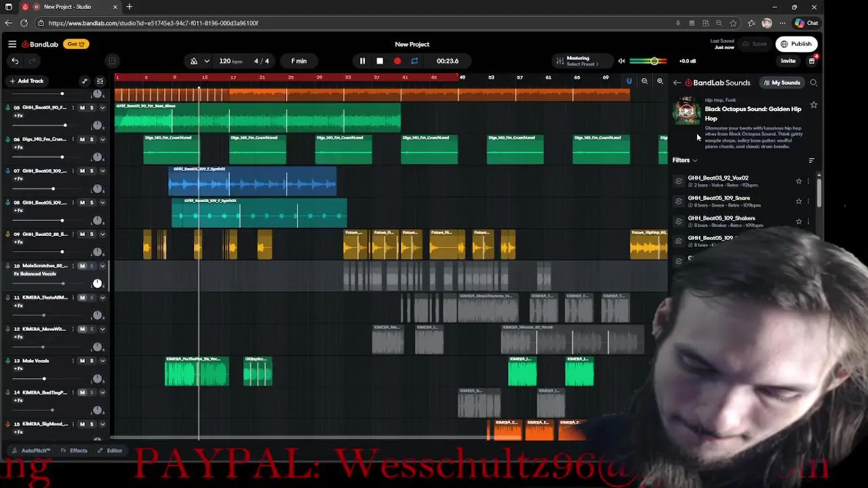
Task: Open the metronome settings icon
Action: [194, 61]
